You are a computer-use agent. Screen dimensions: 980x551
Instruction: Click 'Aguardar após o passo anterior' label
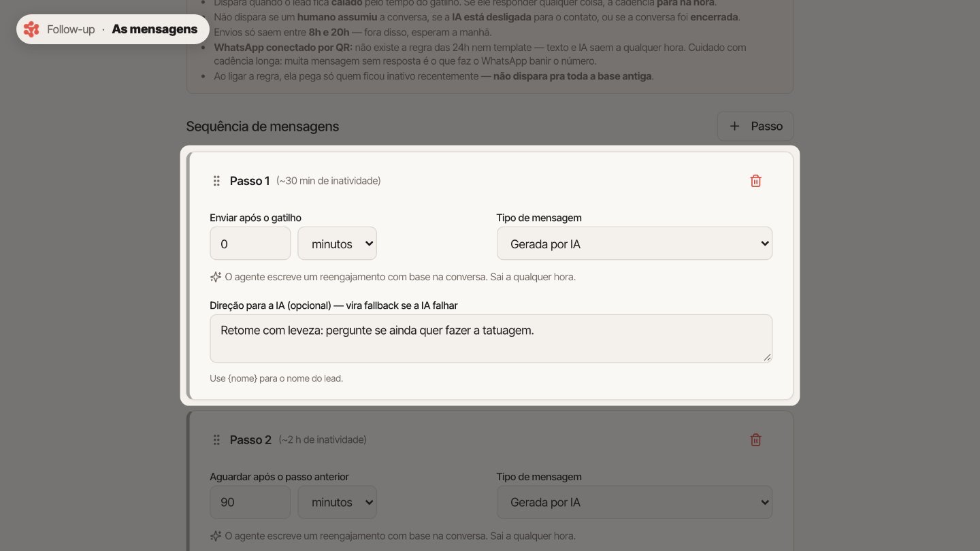tap(279, 477)
